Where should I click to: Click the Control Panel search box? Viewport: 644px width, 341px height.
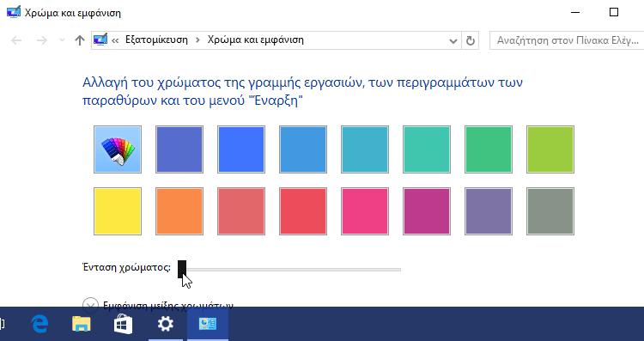pyautogui.click(x=567, y=40)
